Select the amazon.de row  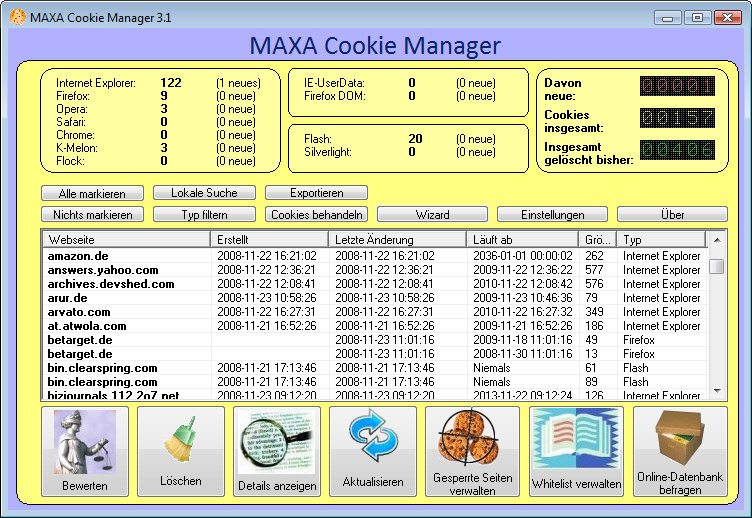tap(375, 256)
